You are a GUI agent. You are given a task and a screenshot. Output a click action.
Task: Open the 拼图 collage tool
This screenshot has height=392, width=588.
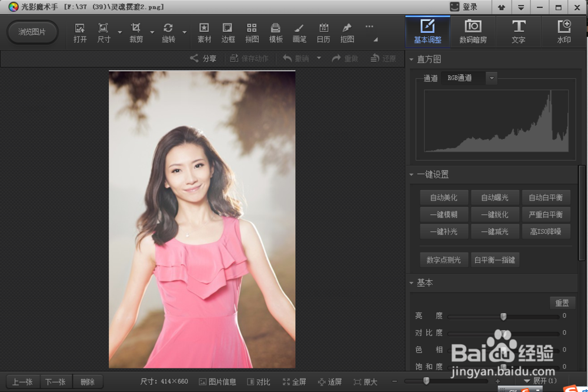coord(252,33)
